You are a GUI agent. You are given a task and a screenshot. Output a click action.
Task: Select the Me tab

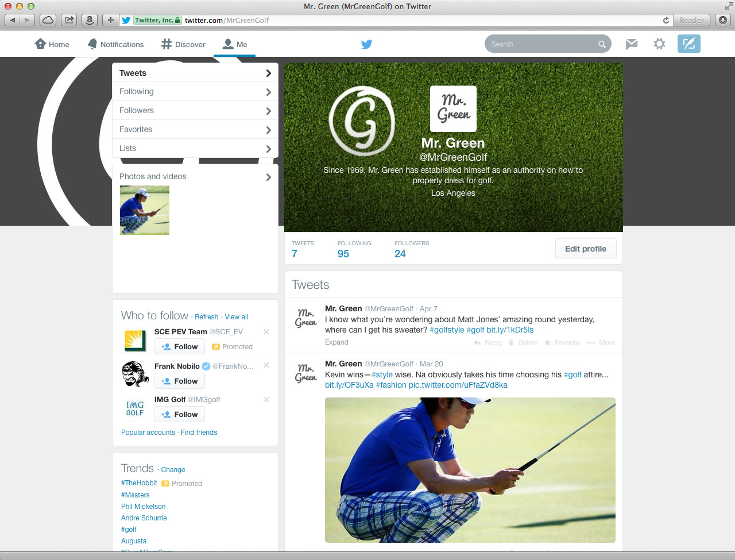[235, 44]
